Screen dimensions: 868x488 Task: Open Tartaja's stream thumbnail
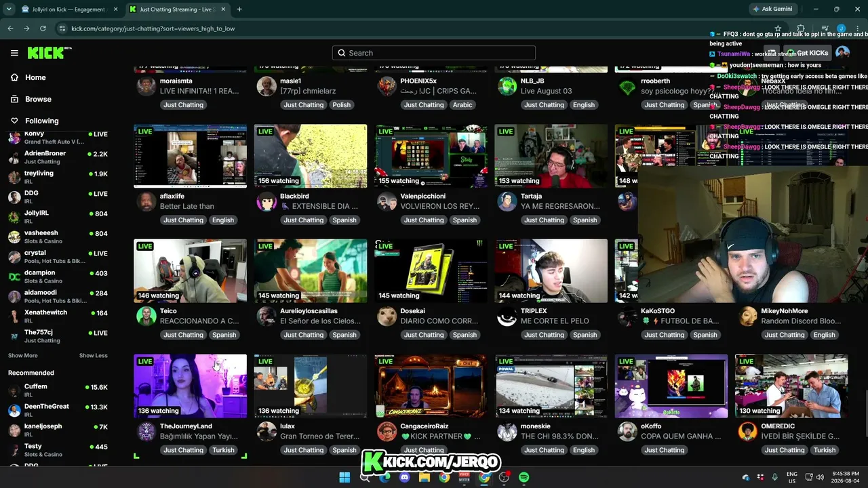pos(551,156)
